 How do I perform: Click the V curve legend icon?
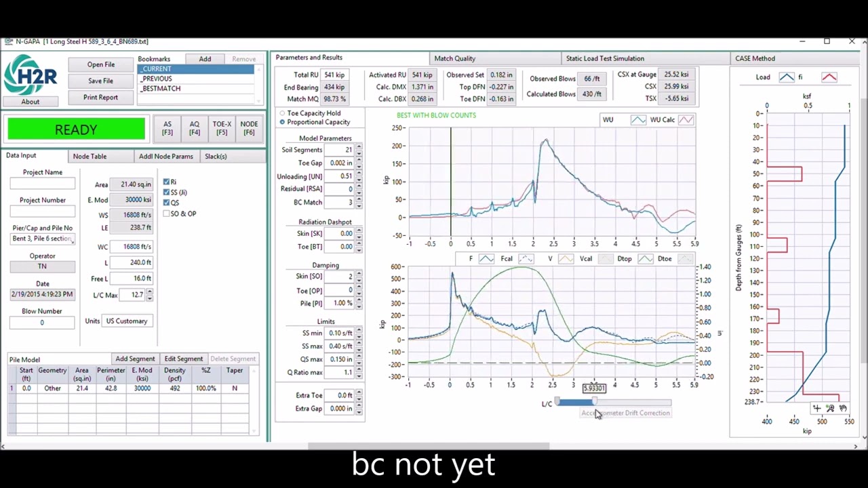click(566, 259)
